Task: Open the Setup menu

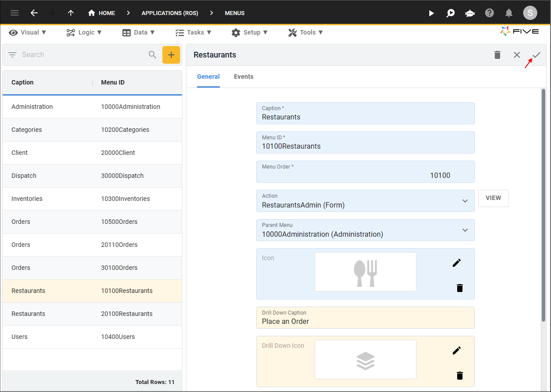Action: (250, 32)
